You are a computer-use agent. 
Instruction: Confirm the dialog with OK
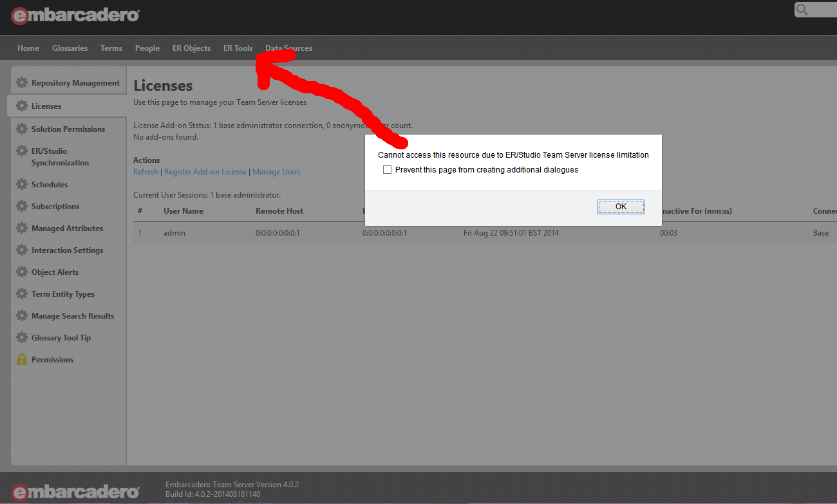point(621,207)
